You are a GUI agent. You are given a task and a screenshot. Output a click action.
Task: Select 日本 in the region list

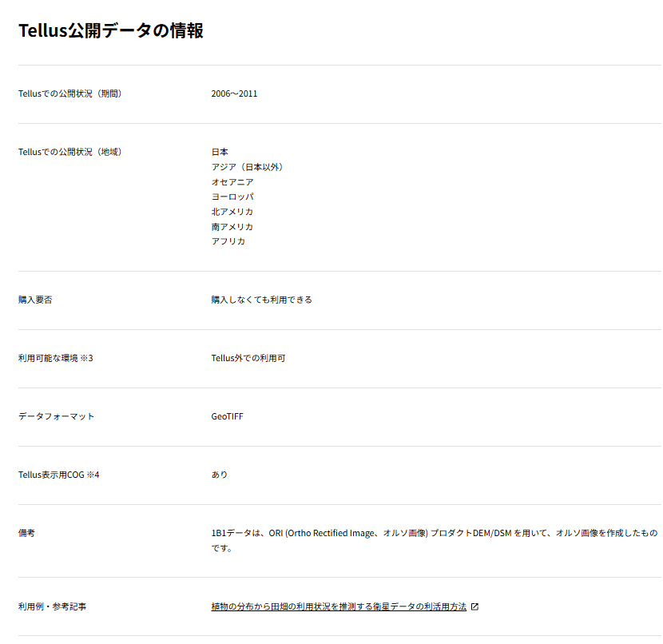[x=220, y=153]
